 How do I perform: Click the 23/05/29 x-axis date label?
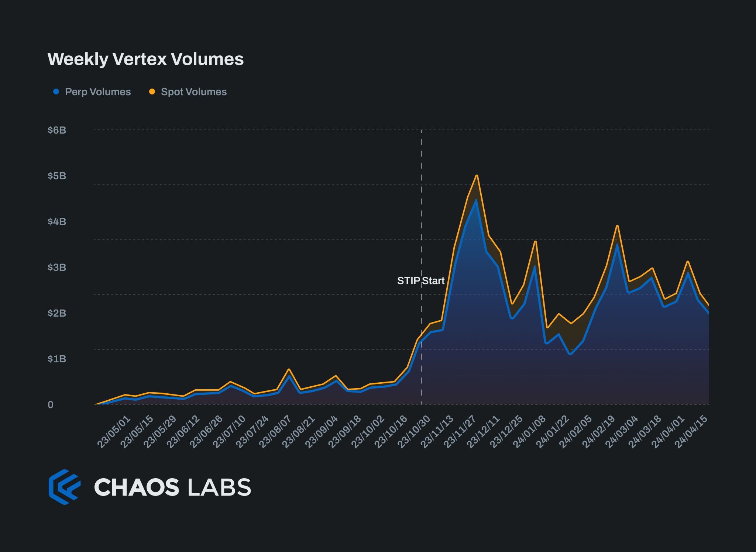160,432
